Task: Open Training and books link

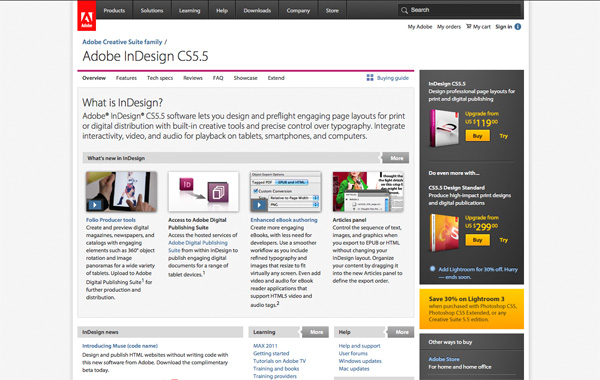Action: click(x=276, y=369)
